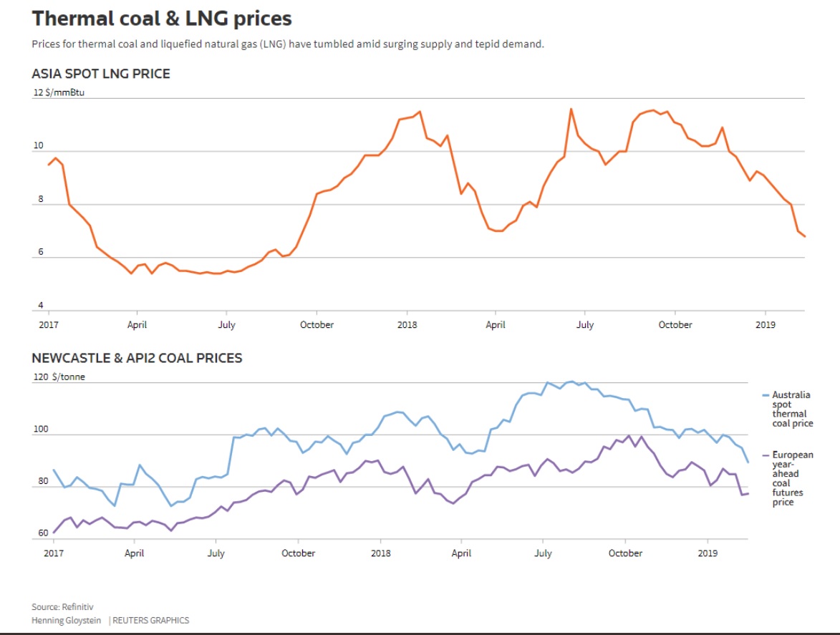This screenshot has width=840, height=635.
Task: Click the 2017 marker on the coal chart axis
Action: pyautogui.click(x=54, y=553)
